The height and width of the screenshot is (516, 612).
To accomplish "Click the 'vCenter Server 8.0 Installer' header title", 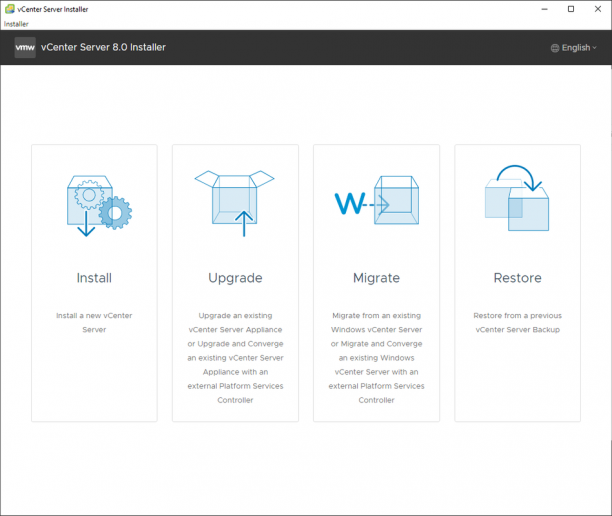I will click(x=103, y=47).
